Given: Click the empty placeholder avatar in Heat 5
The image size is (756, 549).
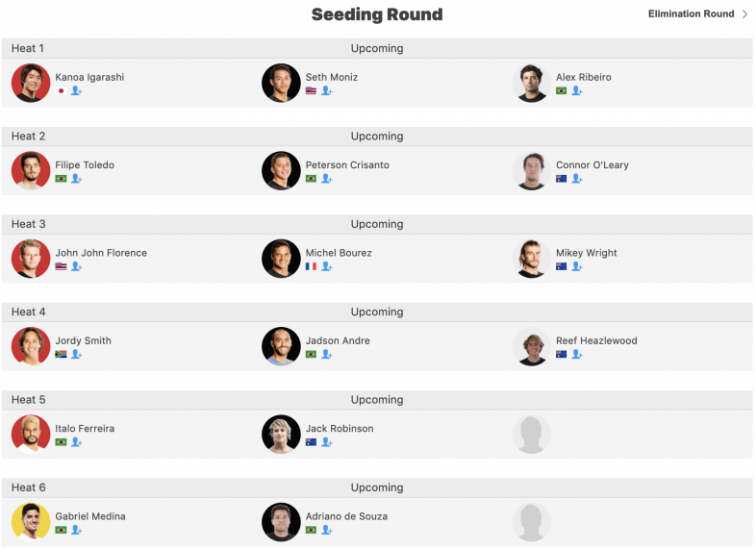Looking at the screenshot, I should tap(531, 434).
